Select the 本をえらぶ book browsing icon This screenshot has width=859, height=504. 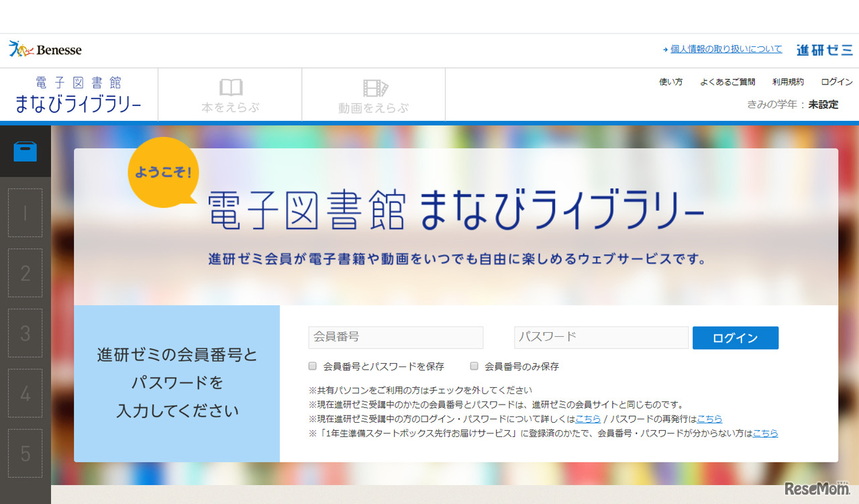coord(230,93)
